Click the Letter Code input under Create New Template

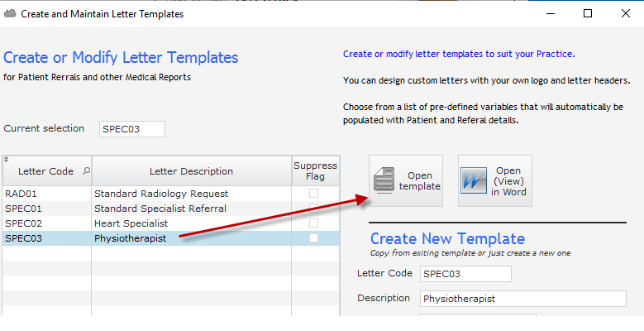pyautogui.click(x=465, y=274)
